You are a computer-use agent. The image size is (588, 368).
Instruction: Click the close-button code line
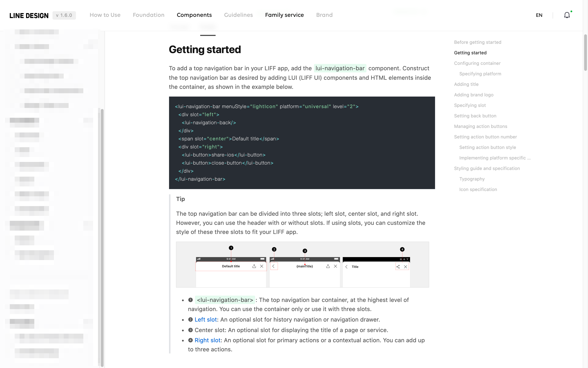coord(227,163)
